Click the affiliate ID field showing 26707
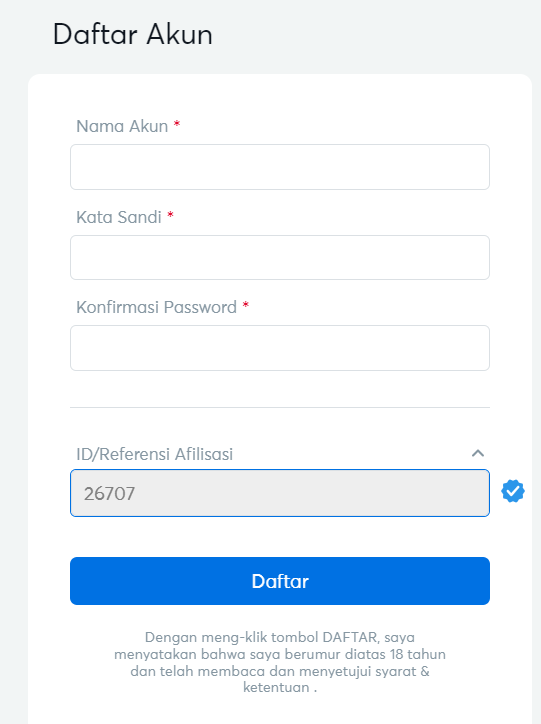Image resolution: width=541 pixels, height=724 pixels. pos(280,493)
